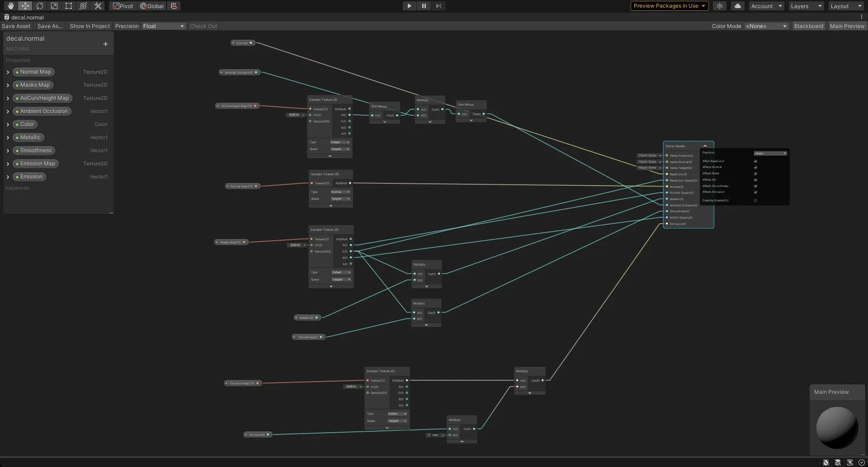Image resolution: width=868 pixels, height=467 pixels.
Task: Select the Scale tool
Action: click(x=54, y=6)
